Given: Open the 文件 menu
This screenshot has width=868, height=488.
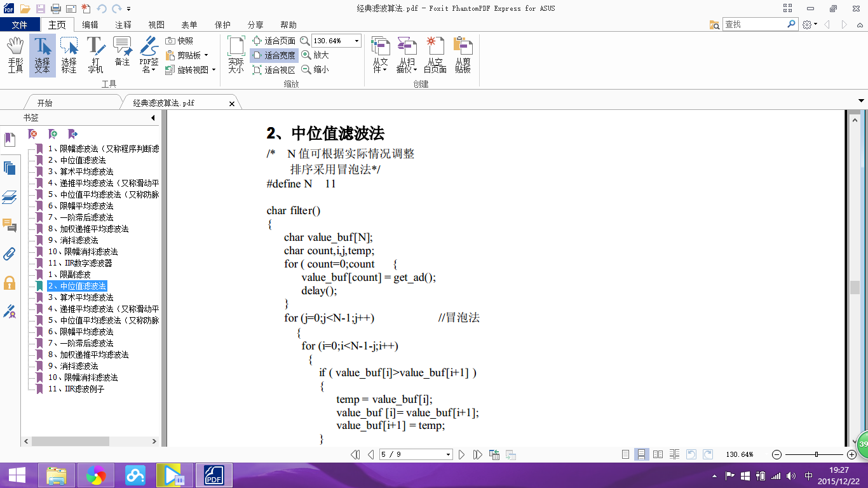Looking at the screenshot, I should pyautogui.click(x=20, y=25).
